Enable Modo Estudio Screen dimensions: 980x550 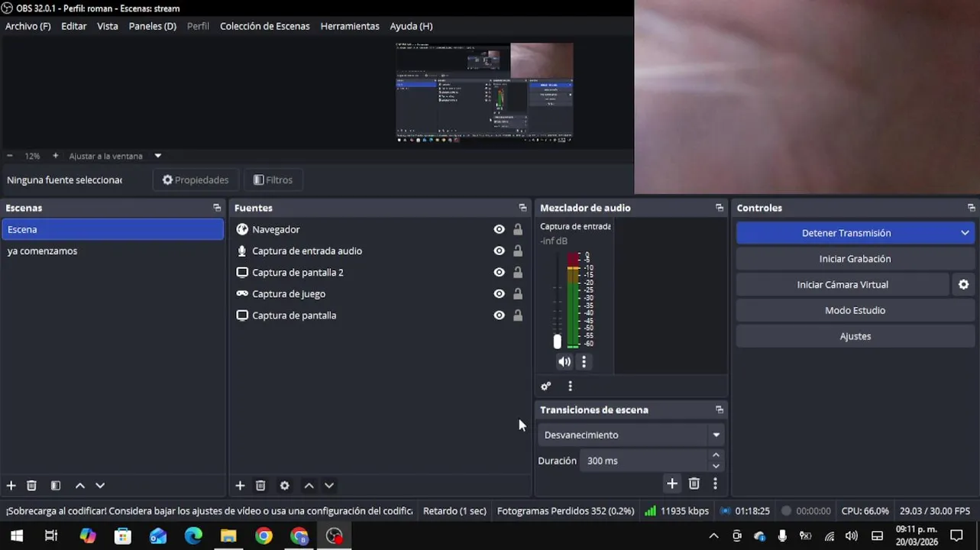pyautogui.click(x=855, y=310)
